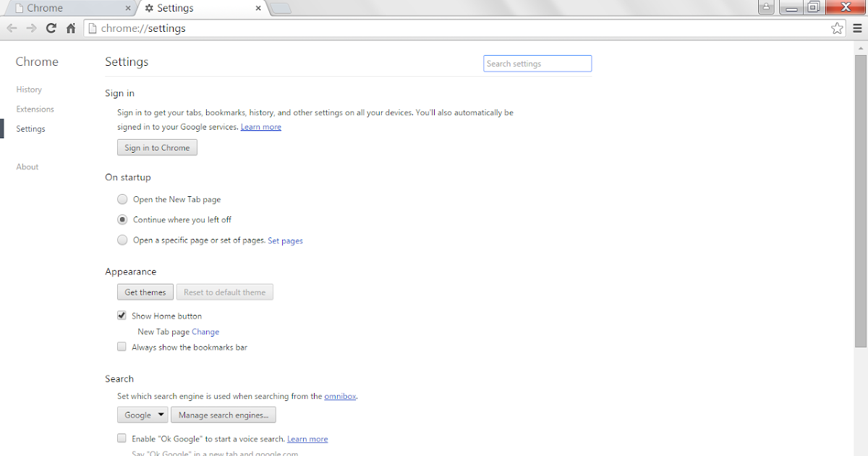
Task: Select Open a specific page option
Action: coord(122,240)
